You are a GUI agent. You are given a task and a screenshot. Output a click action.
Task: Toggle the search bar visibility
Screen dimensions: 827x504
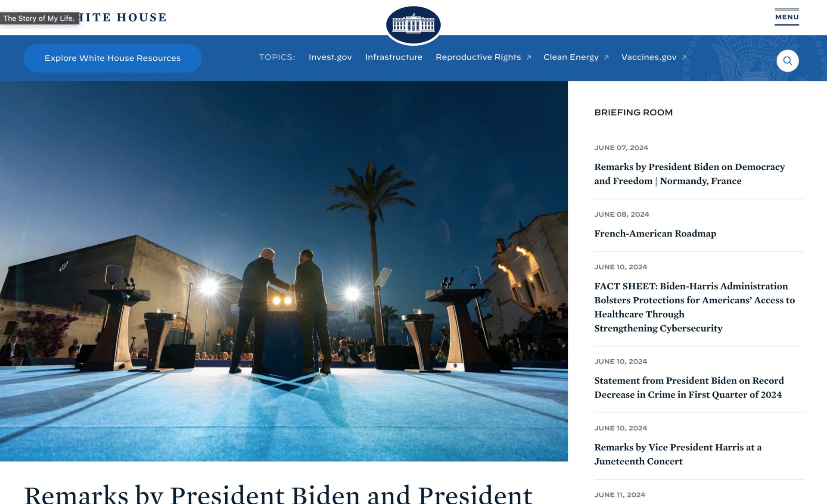click(787, 61)
